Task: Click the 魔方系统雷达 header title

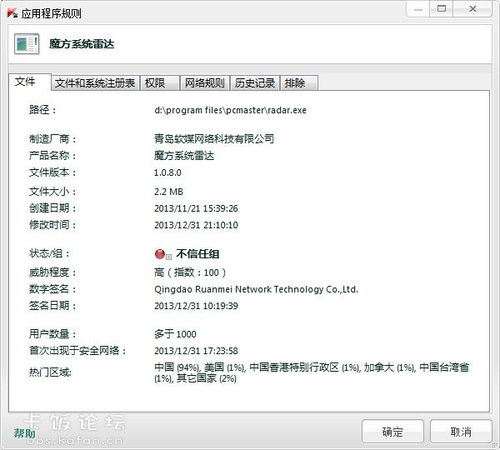Action: (82, 44)
